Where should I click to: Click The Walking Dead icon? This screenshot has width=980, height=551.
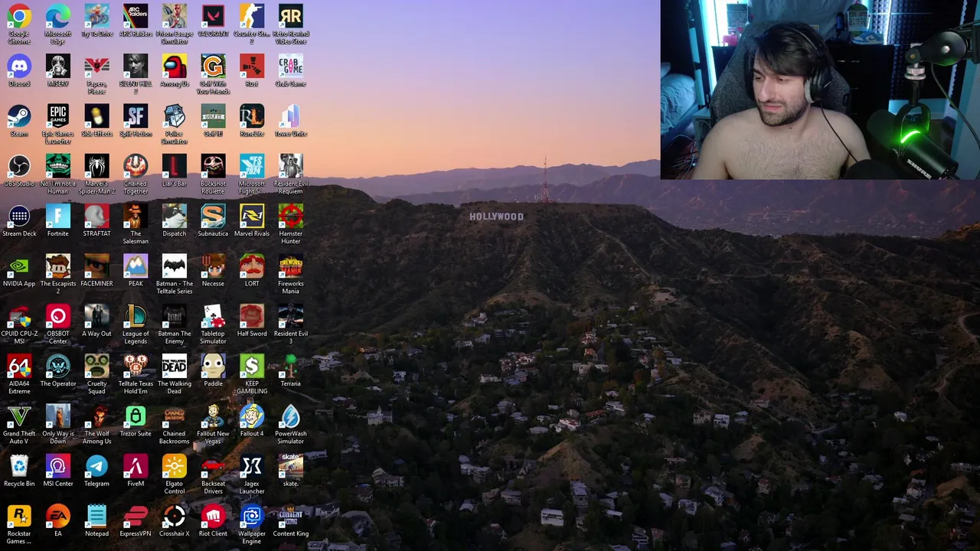point(175,373)
